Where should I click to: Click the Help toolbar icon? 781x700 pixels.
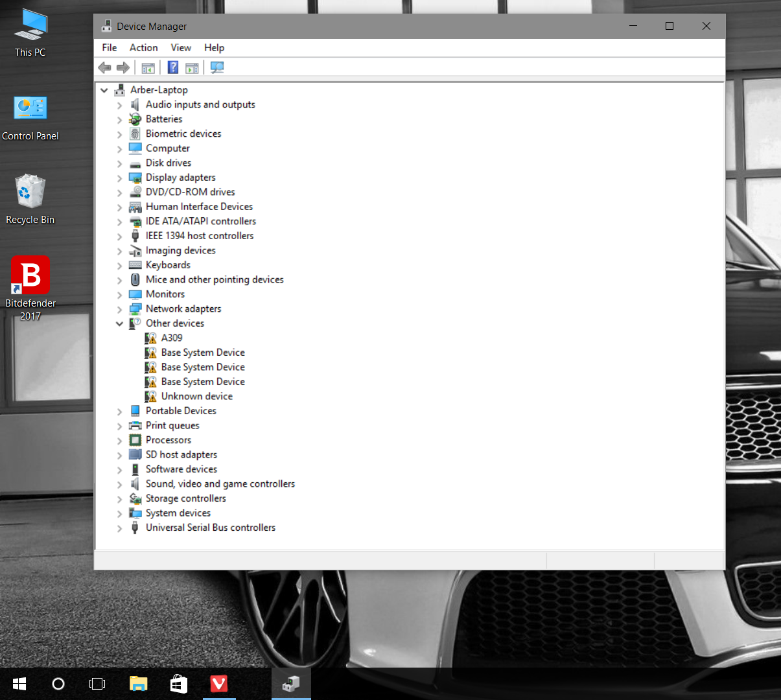[173, 67]
